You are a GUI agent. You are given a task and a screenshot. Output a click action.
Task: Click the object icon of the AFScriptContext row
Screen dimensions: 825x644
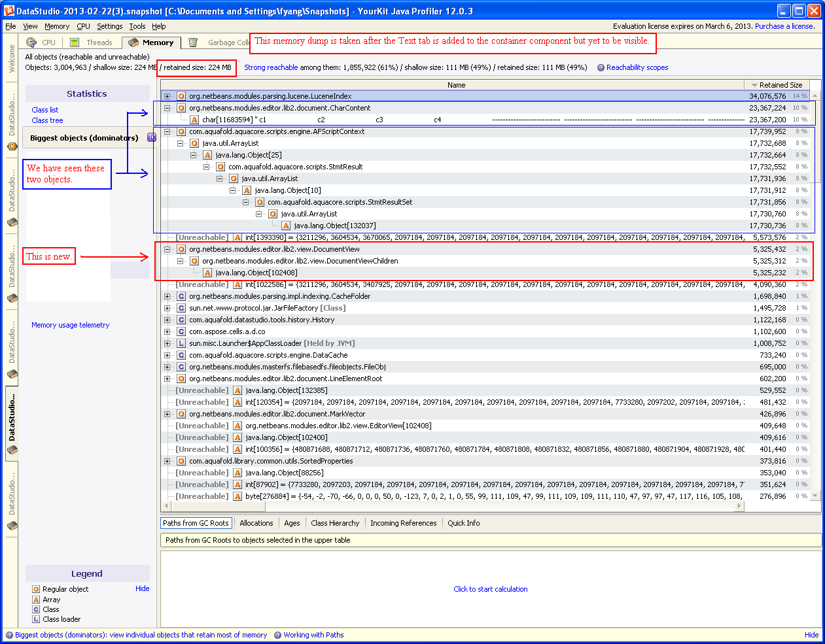point(181,131)
